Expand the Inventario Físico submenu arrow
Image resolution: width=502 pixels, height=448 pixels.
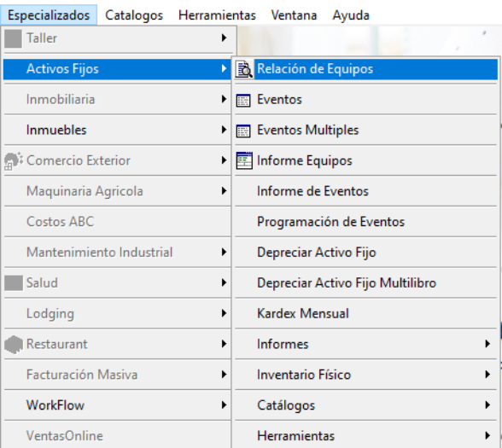coord(487,375)
